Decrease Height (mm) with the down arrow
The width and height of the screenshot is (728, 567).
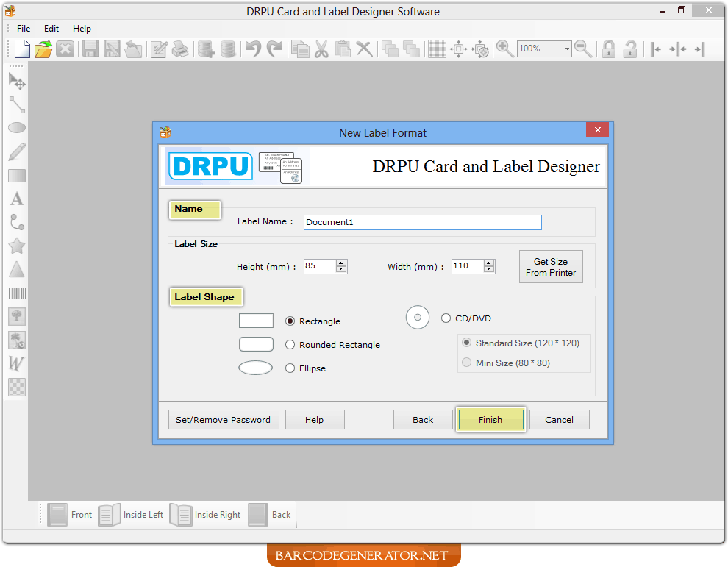tap(341, 270)
